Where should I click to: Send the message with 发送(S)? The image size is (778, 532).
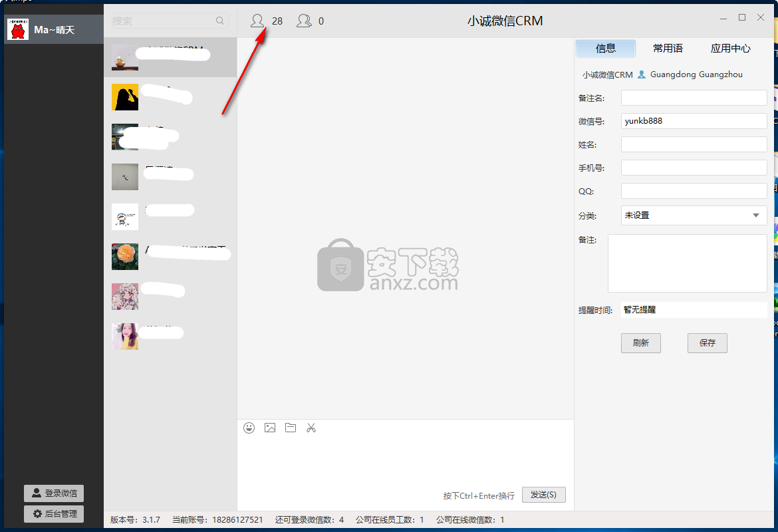[x=543, y=495]
